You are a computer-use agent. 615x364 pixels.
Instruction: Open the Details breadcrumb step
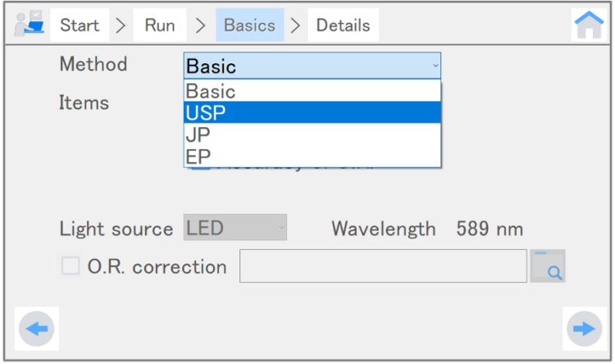click(343, 25)
